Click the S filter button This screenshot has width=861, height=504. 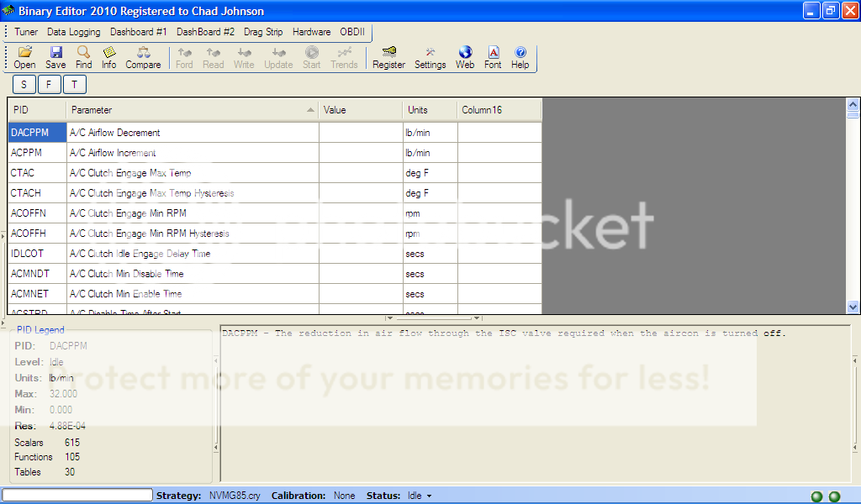tap(24, 85)
